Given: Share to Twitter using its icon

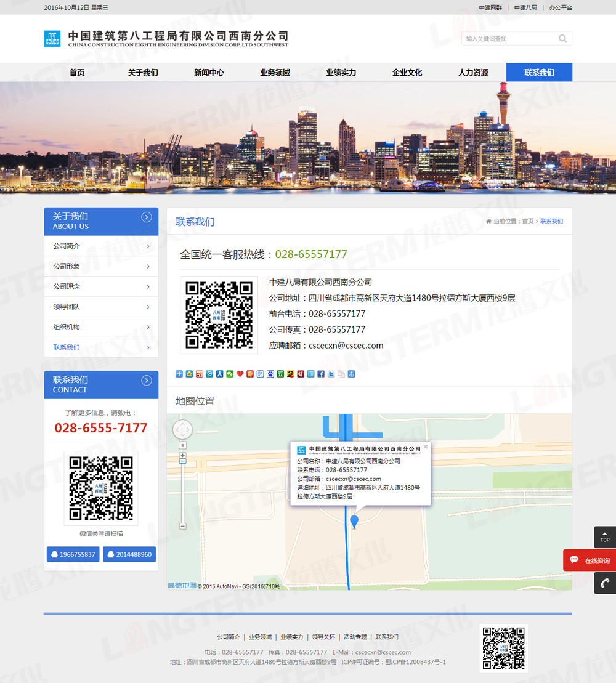Looking at the screenshot, I should click(x=331, y=374).
